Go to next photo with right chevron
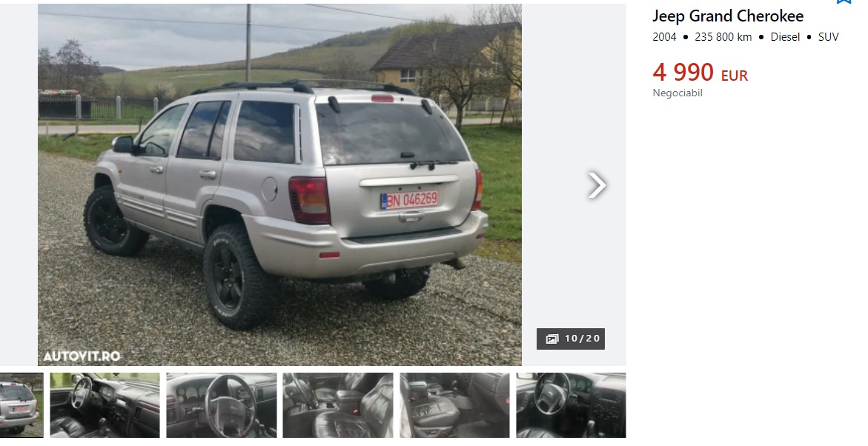868x446 pixels. pyautogui.click(x=597, y=184)
